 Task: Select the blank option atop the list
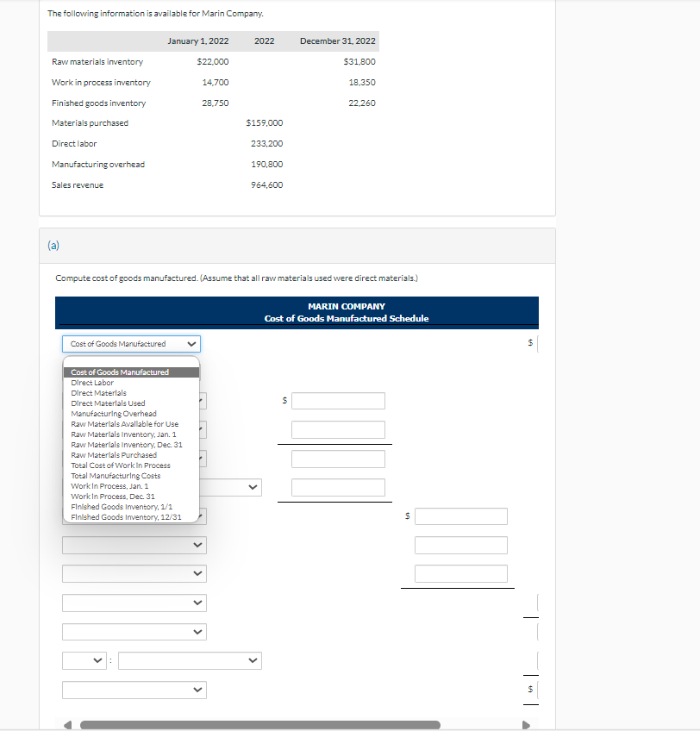[x=132, y=362]
